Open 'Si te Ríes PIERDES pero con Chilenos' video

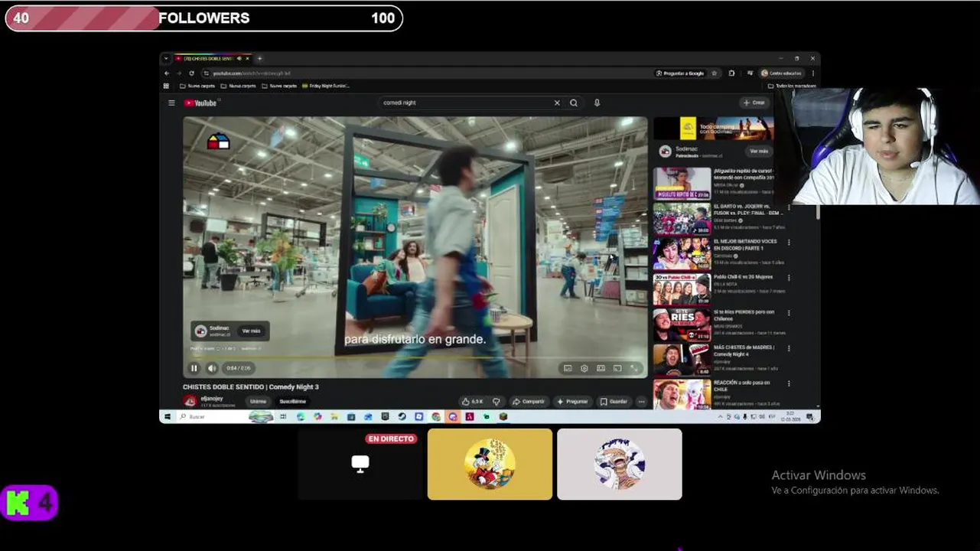click(x=682, y=324)
